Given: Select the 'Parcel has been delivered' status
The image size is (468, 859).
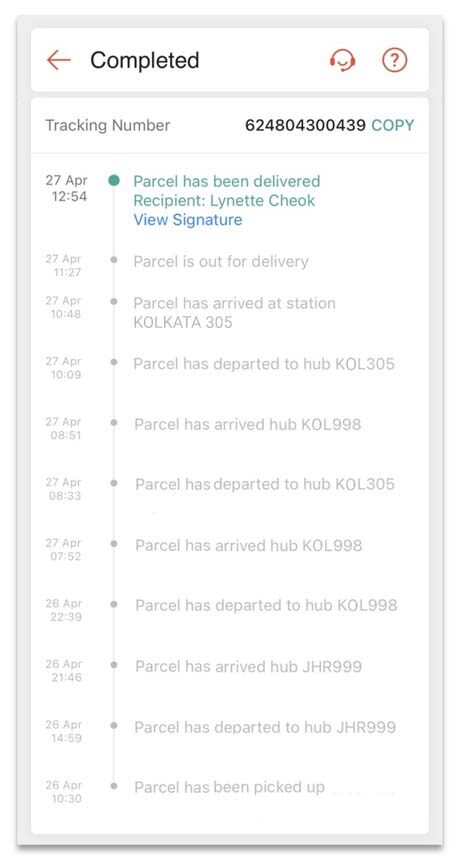Looking at the screenshot, I should point(227,181).
